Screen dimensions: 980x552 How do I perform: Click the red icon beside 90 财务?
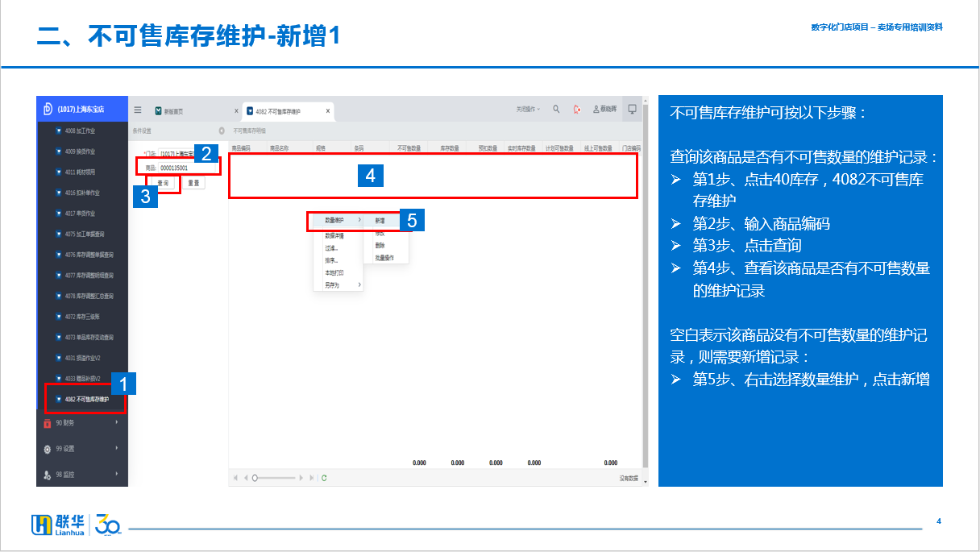(48, 422)
